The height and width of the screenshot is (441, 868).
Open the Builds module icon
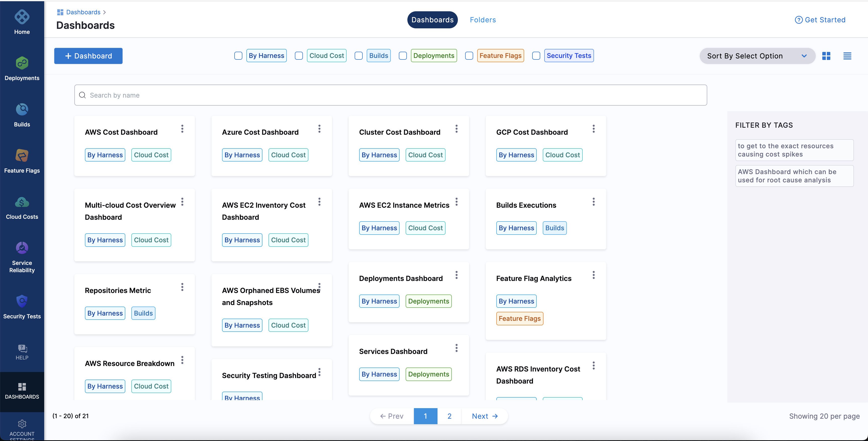click(22, 109)
